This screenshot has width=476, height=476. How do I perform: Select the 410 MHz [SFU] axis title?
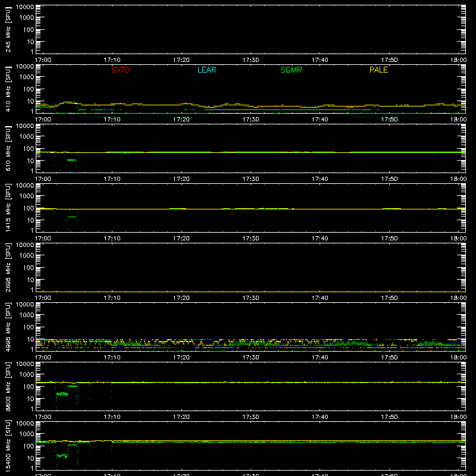8,89
